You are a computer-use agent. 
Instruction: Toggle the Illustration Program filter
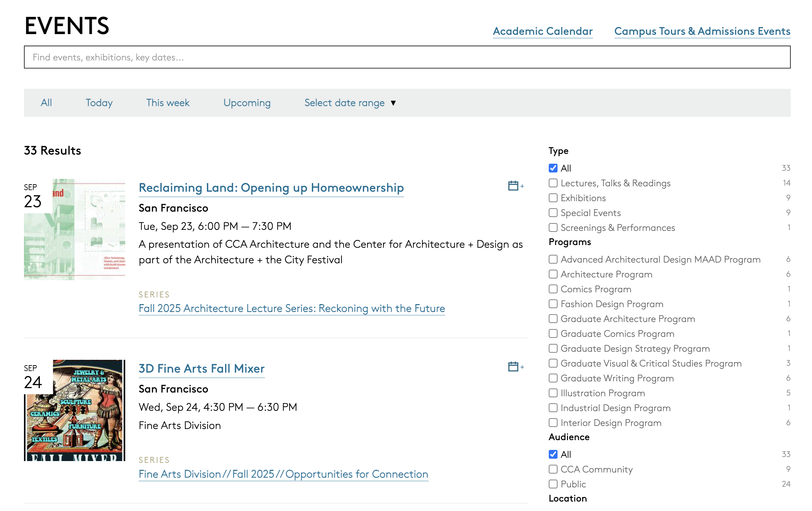click(553, 393)
